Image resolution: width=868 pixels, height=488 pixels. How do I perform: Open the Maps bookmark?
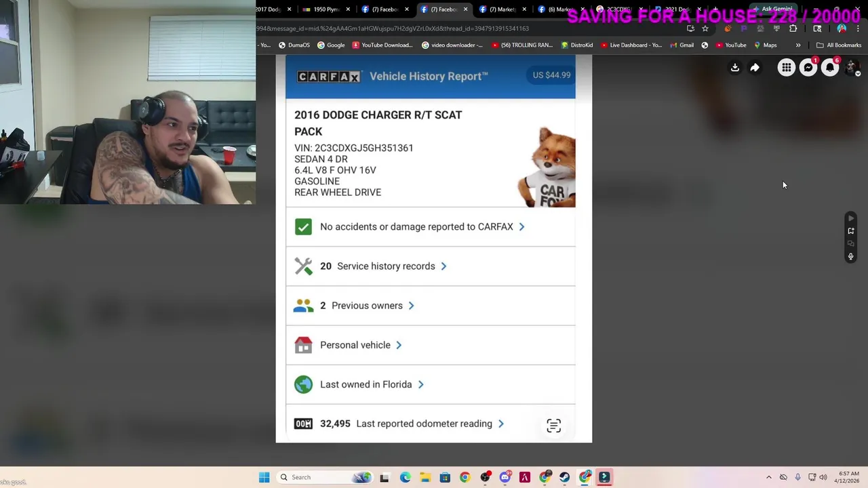point(765,45)
